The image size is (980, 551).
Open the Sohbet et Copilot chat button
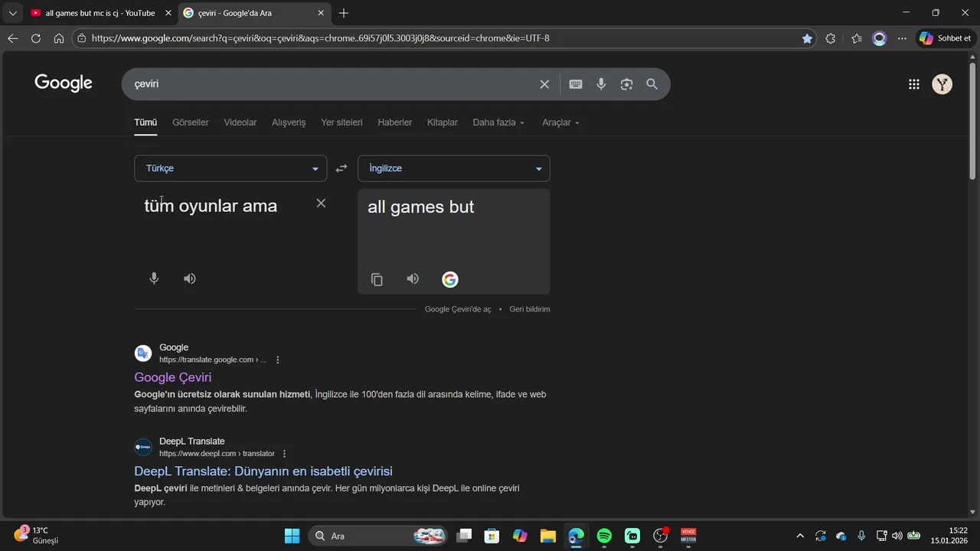coord(946,38)
